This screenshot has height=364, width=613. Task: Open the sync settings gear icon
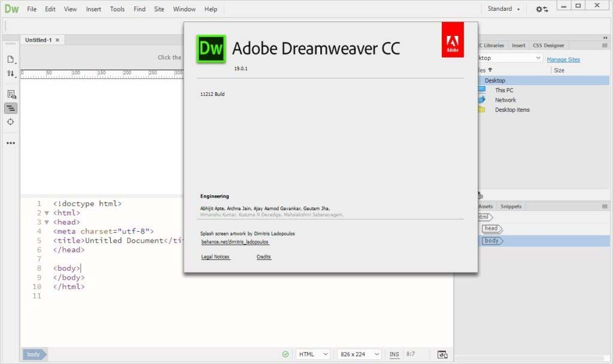pyautogui.click(x=542, y=9)
